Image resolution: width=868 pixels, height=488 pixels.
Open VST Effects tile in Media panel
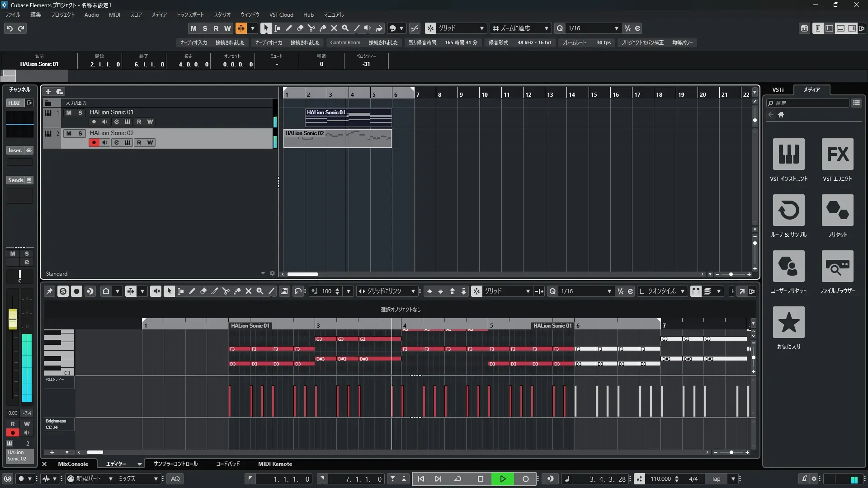837,154
